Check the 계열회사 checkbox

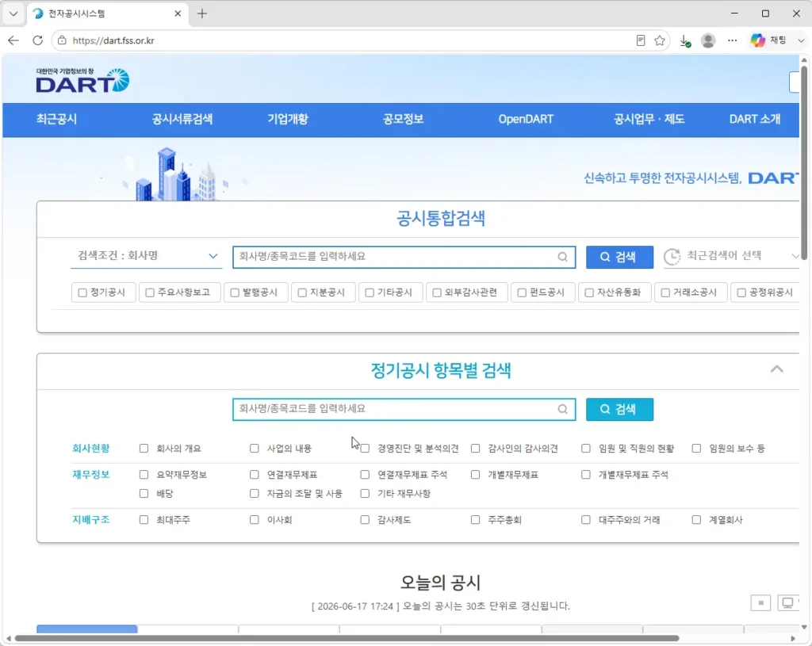click(x=696, y=520)
